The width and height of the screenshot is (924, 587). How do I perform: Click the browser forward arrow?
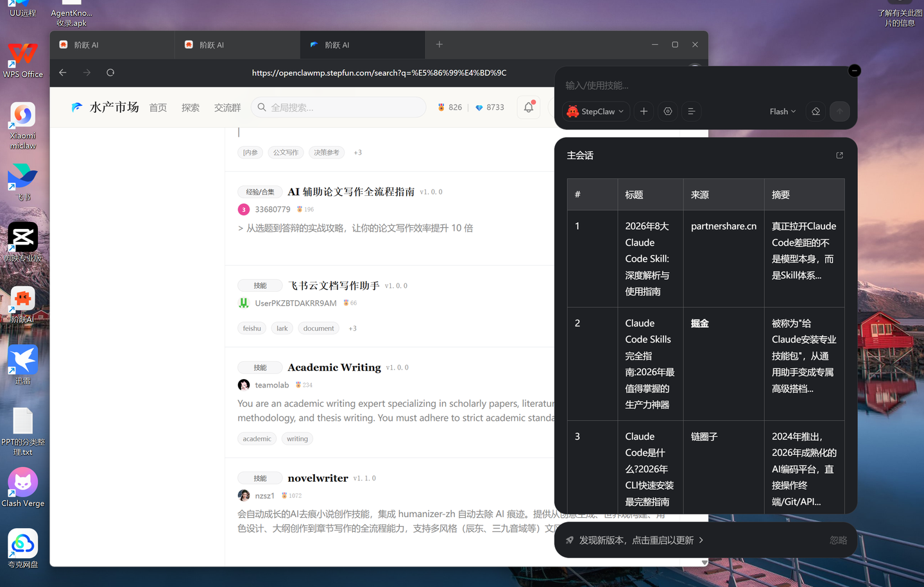click(87, 72)
